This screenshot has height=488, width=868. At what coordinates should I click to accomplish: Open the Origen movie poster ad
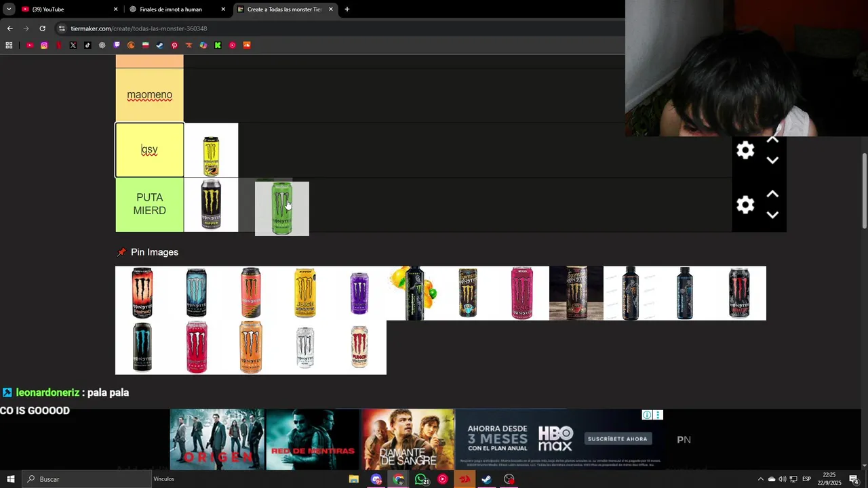click(x=217, y=439)
